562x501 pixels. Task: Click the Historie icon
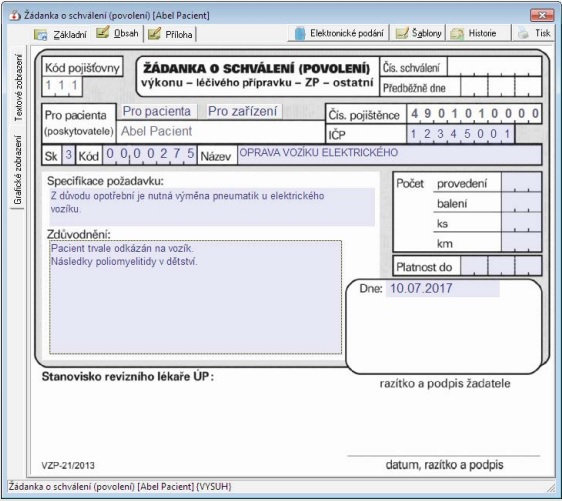coord(457,34)
